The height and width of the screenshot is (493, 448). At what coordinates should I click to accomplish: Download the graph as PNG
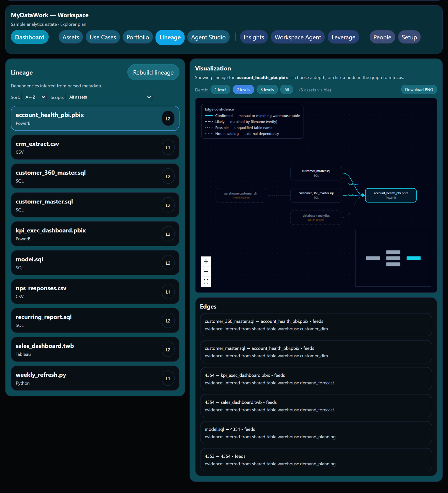coord(419,90)
